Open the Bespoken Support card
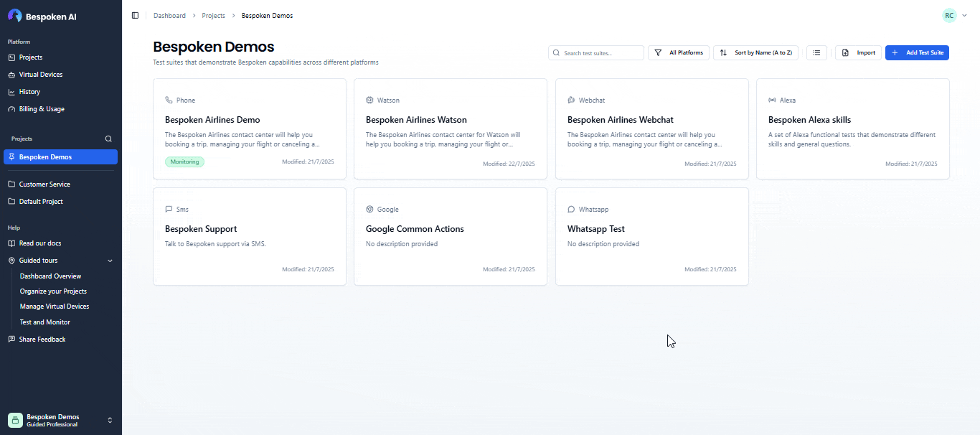Viewport: 980px width, 435px height. click(250, 236)
